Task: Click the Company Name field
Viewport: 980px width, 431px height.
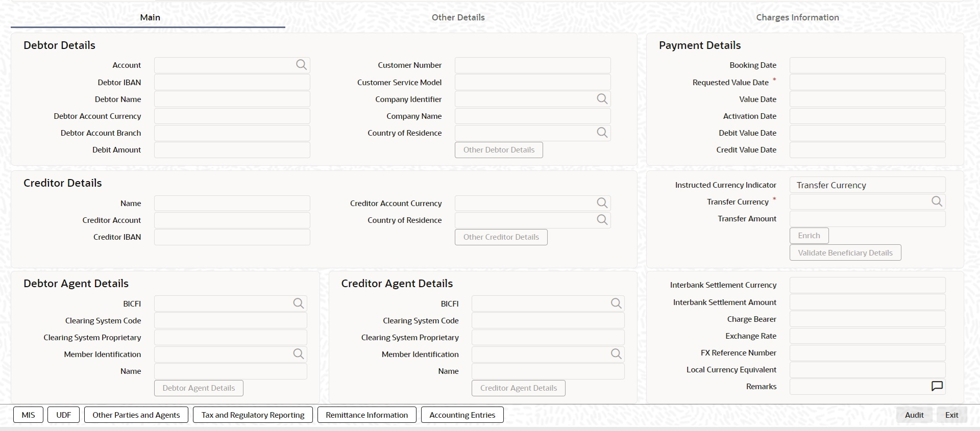Action: (532, 116)
